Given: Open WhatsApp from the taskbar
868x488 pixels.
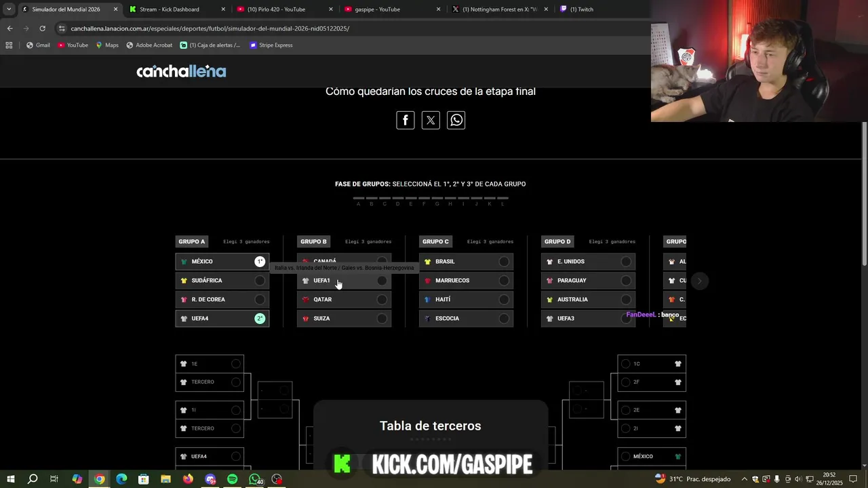Looking at the screenshot, I should point(255,479).
